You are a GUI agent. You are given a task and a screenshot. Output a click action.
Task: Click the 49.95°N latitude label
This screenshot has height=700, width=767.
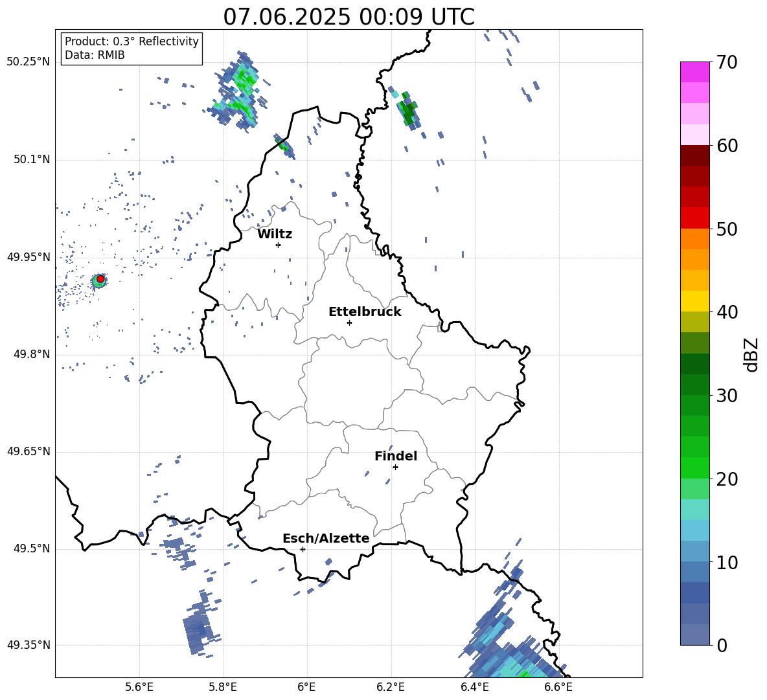point(29,256)
